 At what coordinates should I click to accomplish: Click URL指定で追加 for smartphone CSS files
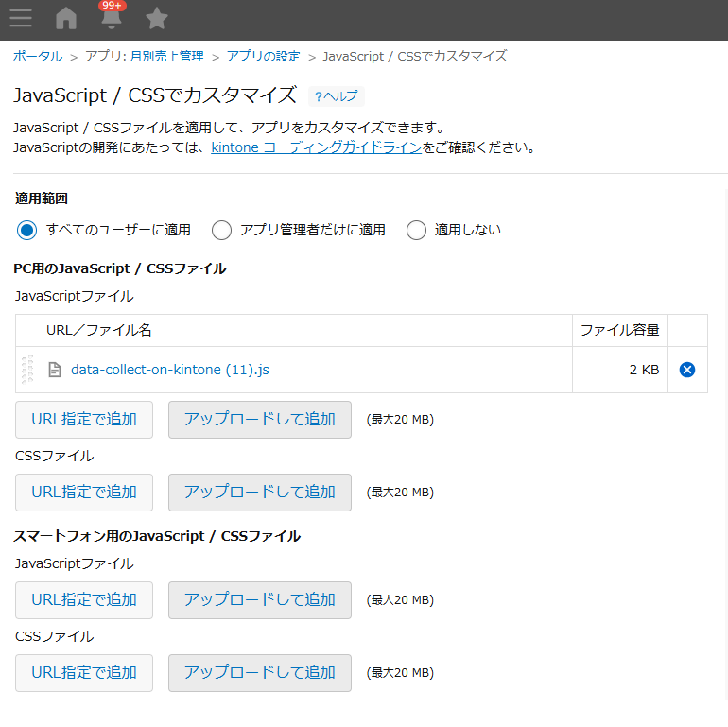click(x=84, y=673)
